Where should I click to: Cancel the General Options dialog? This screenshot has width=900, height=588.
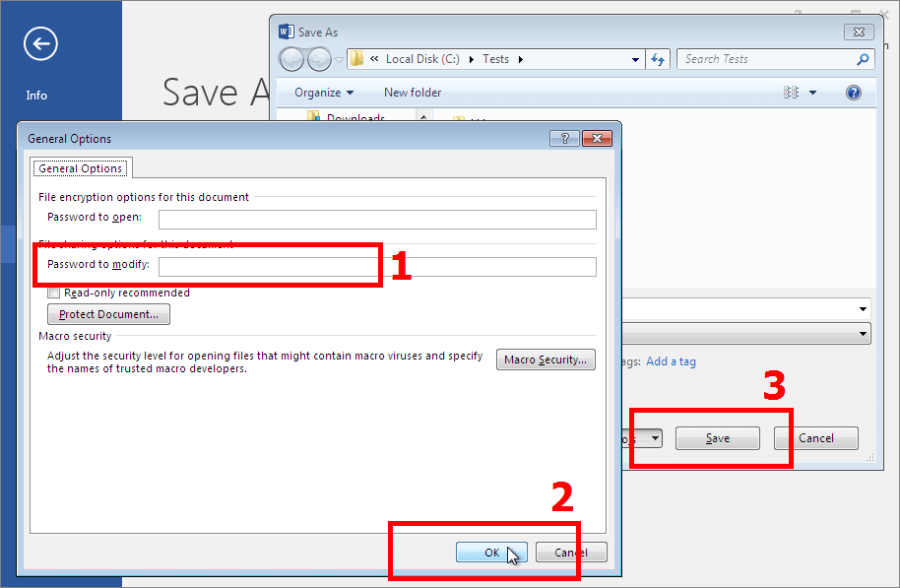tap(571, 553)
